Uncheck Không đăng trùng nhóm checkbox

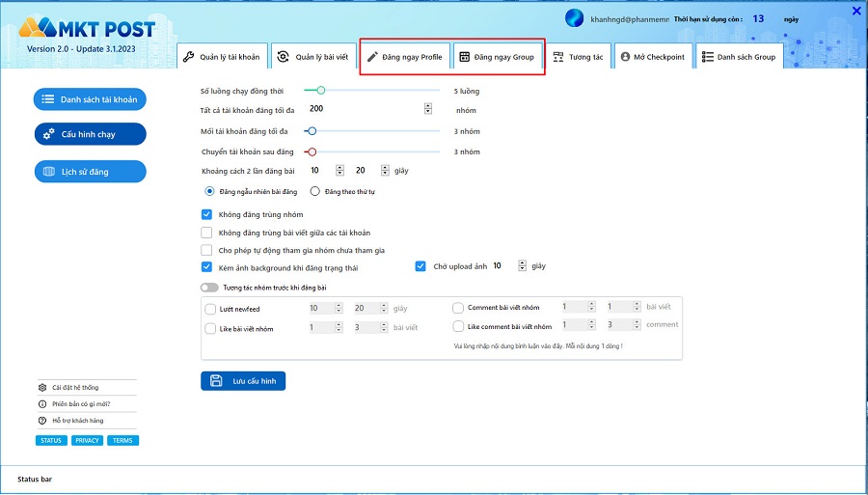(x=206, y=215)
